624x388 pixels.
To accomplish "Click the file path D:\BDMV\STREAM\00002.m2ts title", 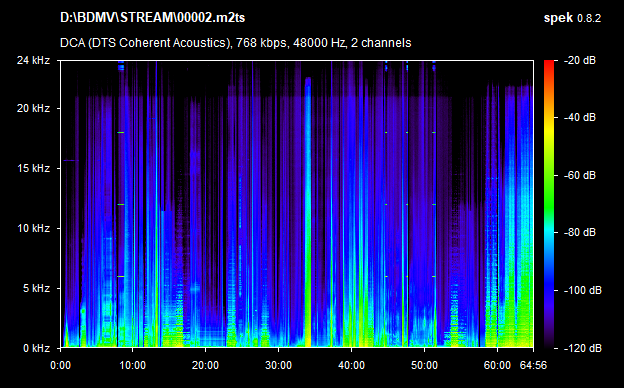I will point(152,18).
